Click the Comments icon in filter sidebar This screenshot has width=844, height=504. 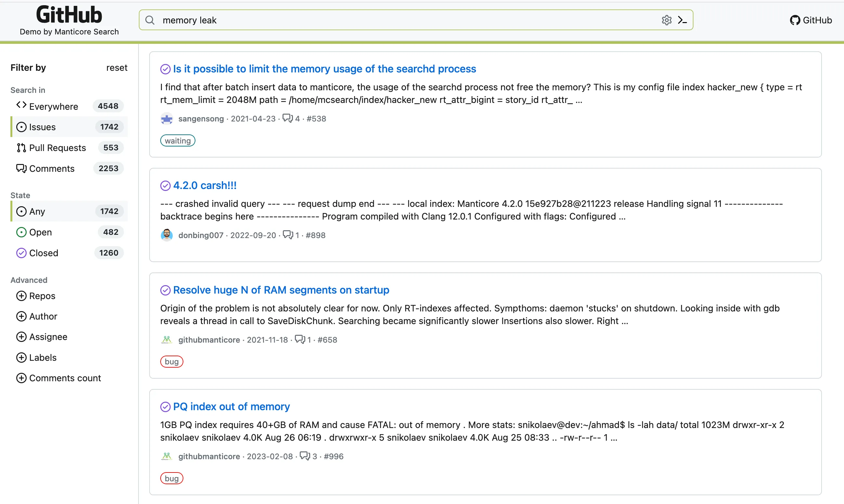(x=22, y=168)
